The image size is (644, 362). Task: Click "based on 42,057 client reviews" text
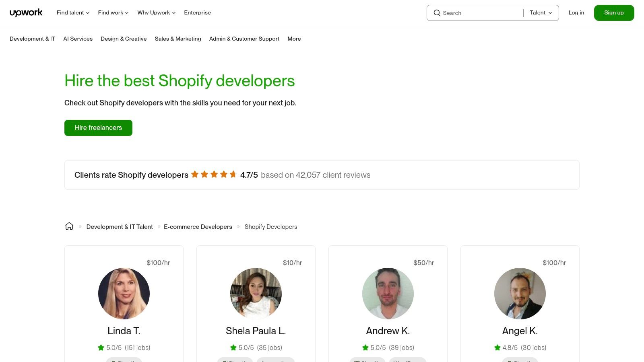[x=316, y=175]
